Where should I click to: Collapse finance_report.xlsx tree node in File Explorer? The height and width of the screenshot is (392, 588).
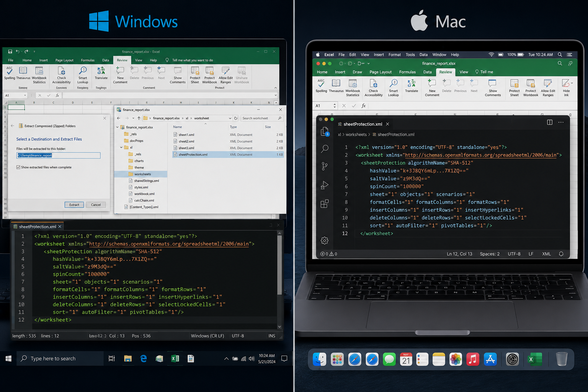pos(117,127)
